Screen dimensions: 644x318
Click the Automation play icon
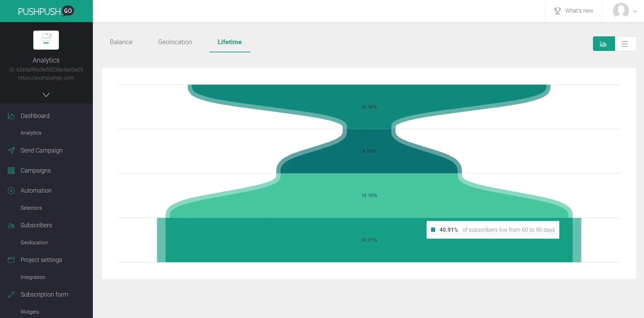(x=11, y=191)
